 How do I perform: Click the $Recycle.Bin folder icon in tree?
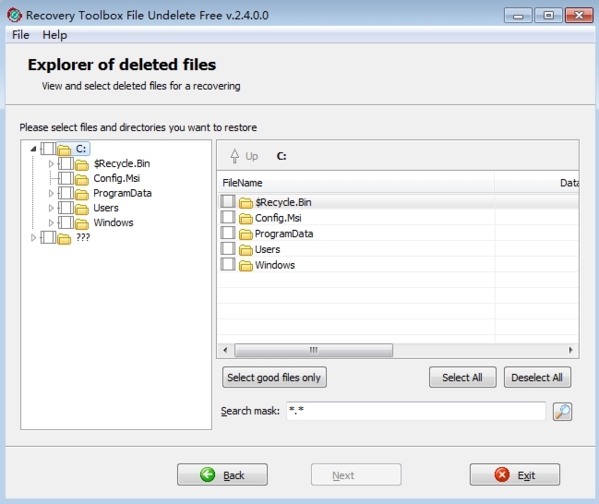[82, 164]
